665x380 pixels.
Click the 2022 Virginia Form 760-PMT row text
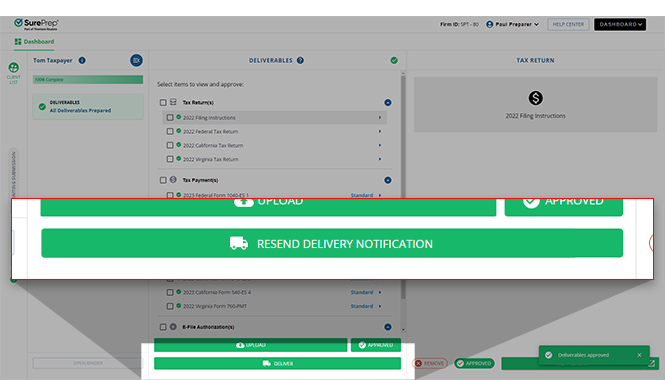[x=215, y=306]
